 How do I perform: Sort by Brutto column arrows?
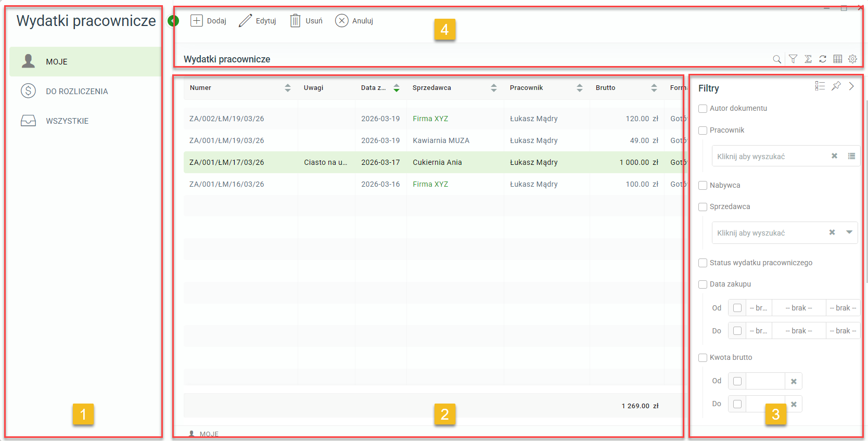(x=654, y=88)
